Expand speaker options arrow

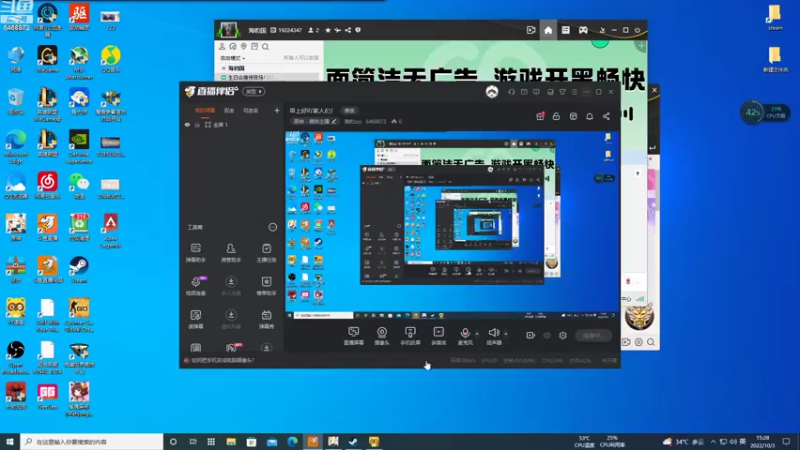pos(506,334)
